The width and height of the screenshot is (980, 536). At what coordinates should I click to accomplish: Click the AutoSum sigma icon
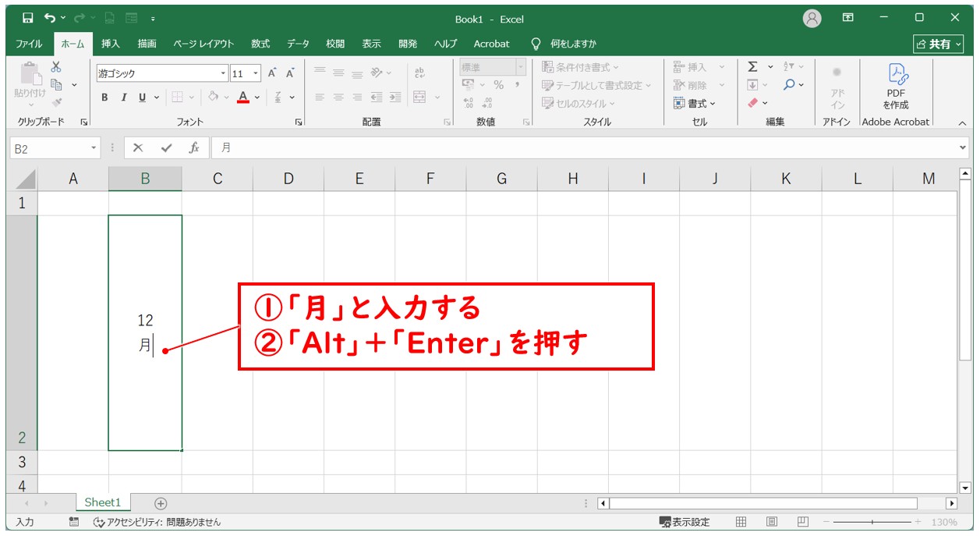pos(752,67)
